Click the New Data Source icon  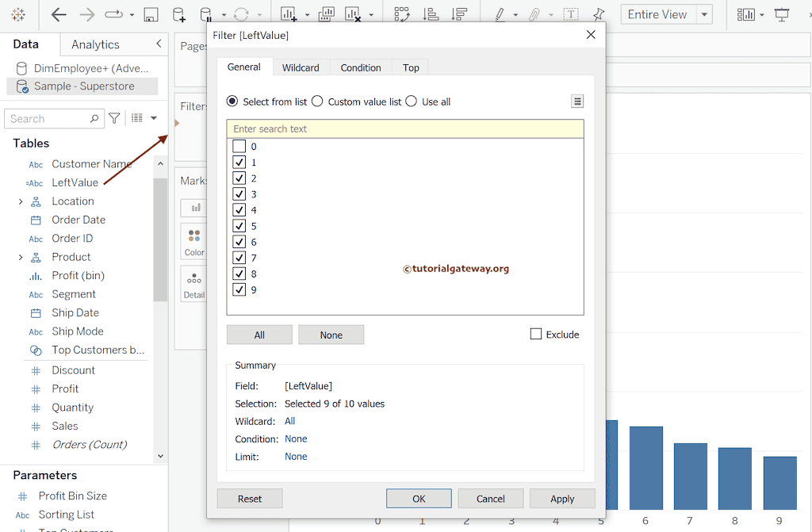click(179, 14)
